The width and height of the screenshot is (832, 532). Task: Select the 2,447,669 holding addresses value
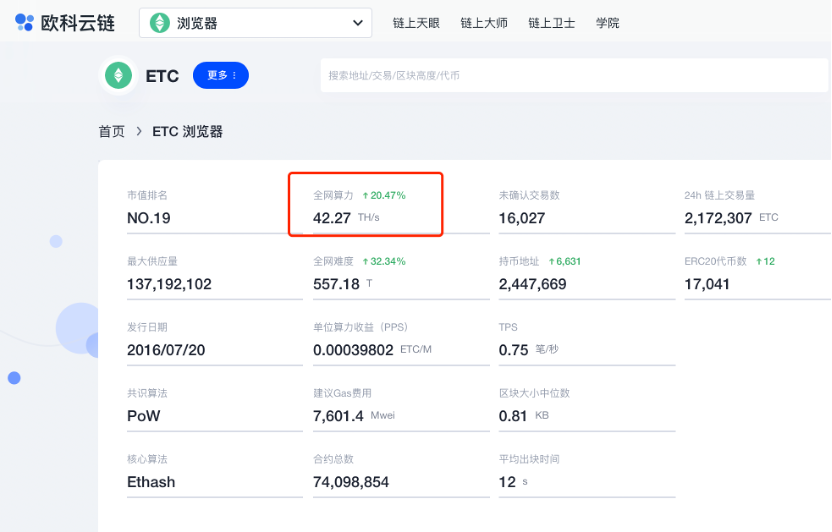(x=533, y=284)
